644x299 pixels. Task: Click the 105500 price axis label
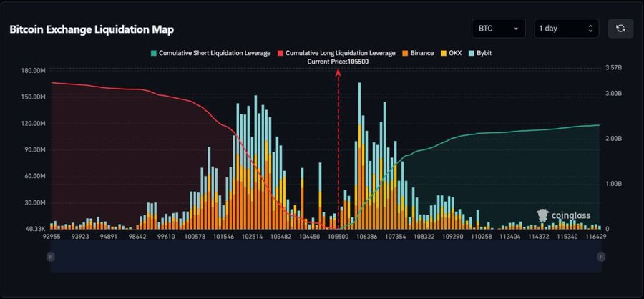[x=338, y=237]
